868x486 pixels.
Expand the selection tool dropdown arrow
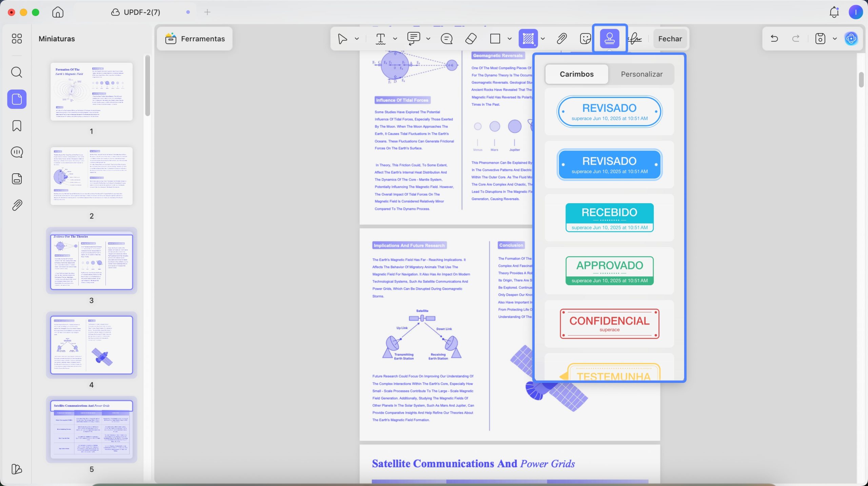(357, 39)
